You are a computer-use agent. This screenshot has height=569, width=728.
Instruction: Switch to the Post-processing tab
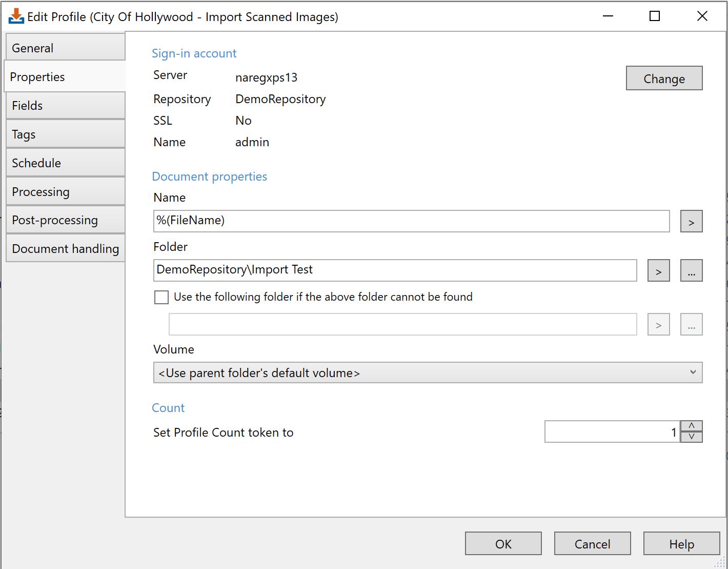[65, 221]
